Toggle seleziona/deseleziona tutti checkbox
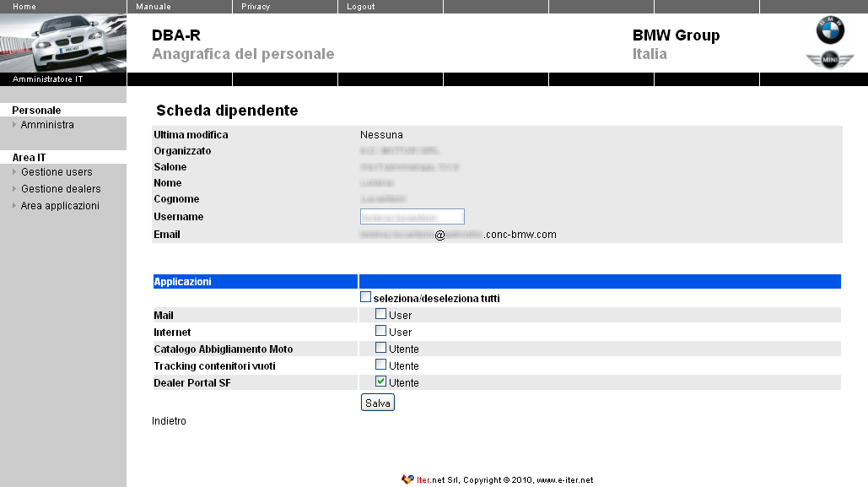The height and width of the screenshot is (487, 868). pyautogui.click(x=365, y=297)
